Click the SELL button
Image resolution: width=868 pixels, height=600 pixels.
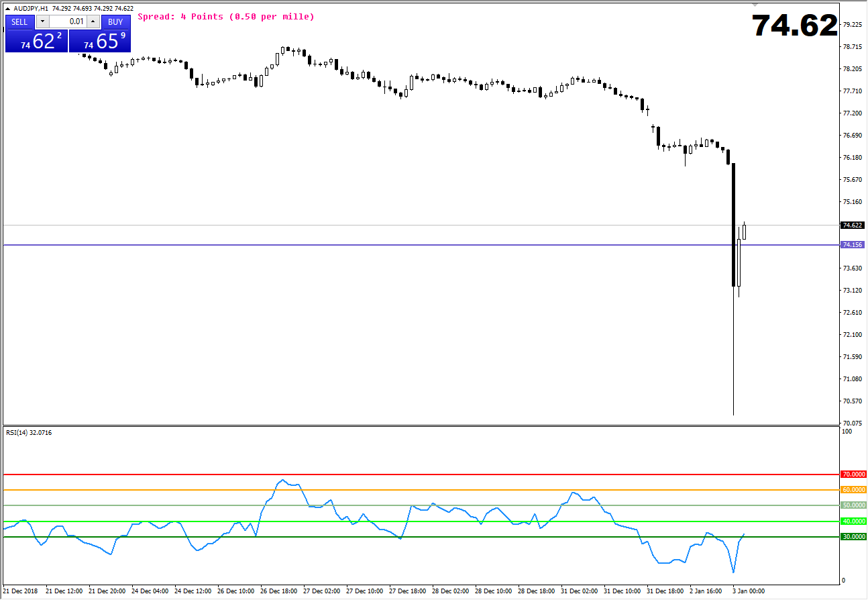coord(19,21)
